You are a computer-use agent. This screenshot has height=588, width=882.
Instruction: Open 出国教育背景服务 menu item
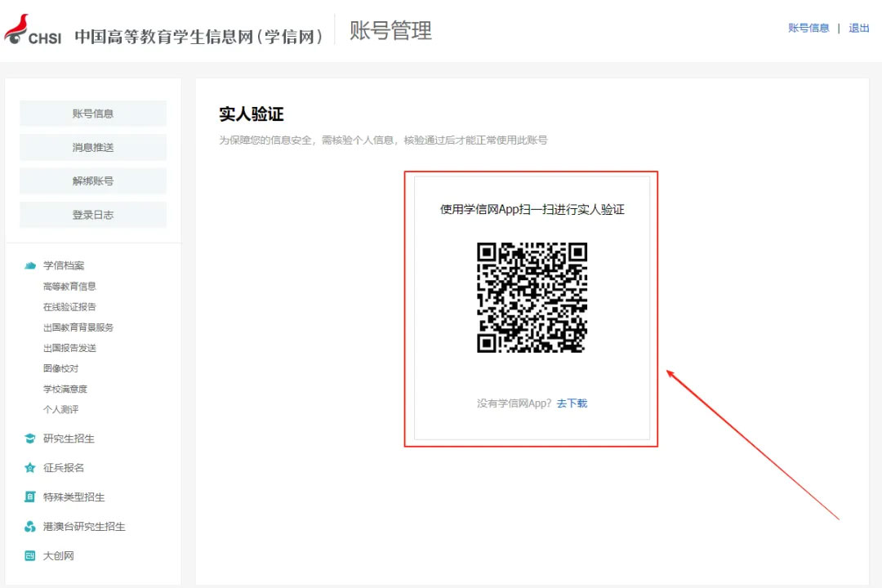coord(78,327)
